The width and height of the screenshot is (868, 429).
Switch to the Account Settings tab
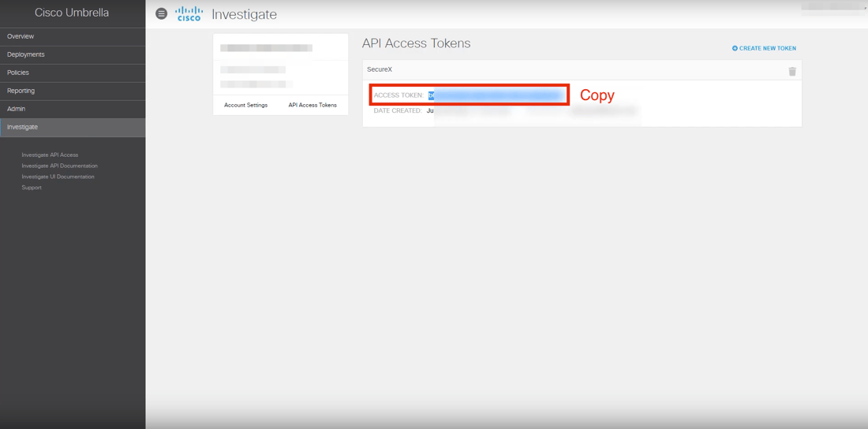click(x=245, y=105)
